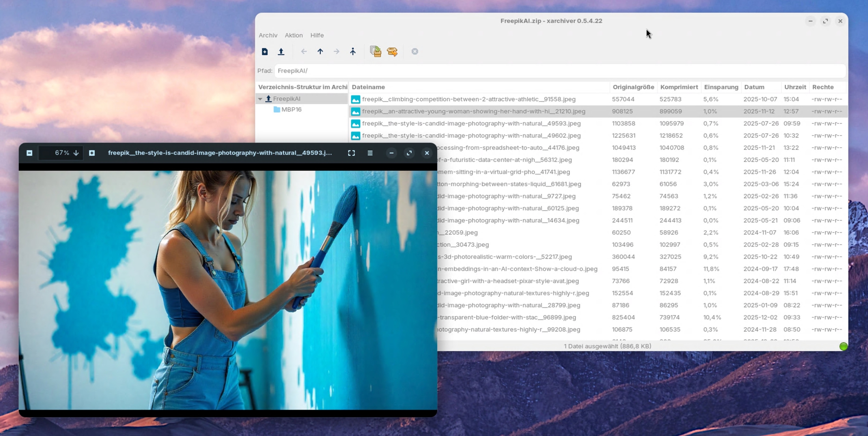Click the Extract files box icon

click(x=392, y=52)
